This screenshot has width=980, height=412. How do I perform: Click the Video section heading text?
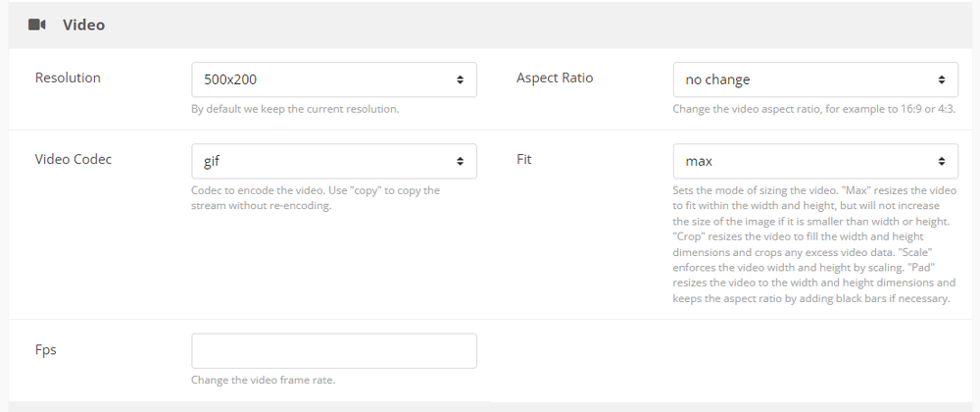coord(83,25)
